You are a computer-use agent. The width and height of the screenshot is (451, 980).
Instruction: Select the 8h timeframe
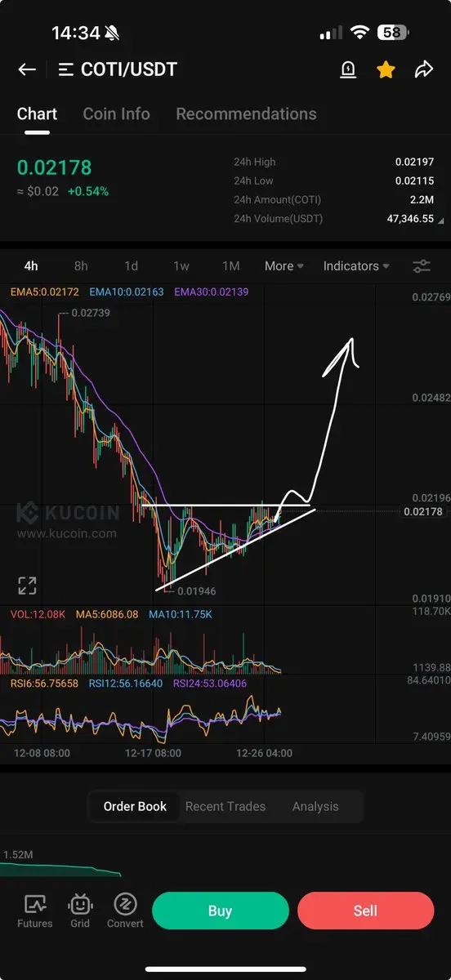[x=81, y=266]
